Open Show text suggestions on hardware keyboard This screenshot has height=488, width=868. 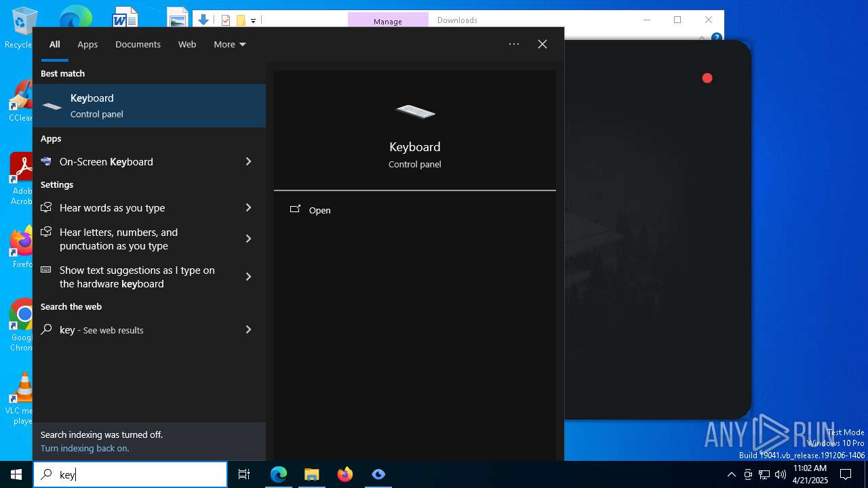pyautogui.click(x=136, y=277)
